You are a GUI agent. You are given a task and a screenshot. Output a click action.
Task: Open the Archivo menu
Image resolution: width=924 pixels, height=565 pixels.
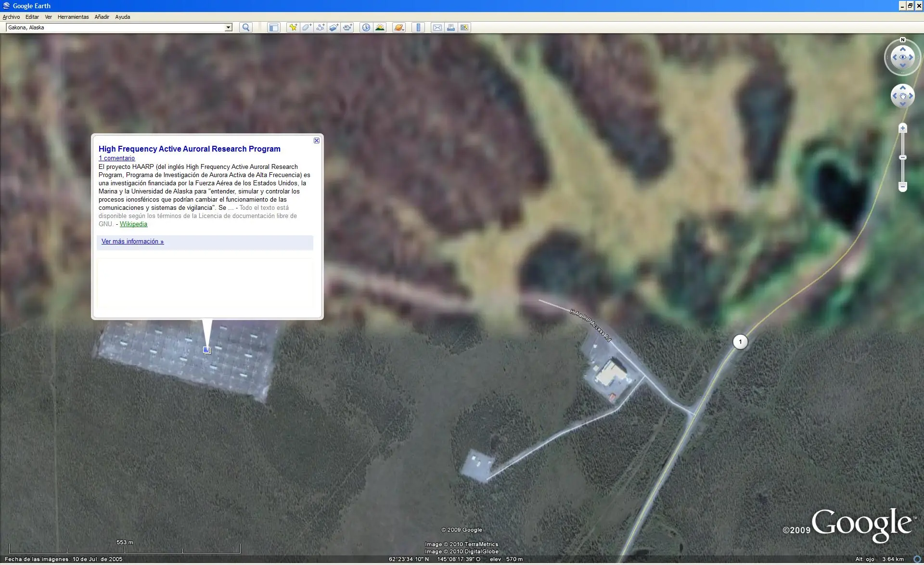coord(11,17)
